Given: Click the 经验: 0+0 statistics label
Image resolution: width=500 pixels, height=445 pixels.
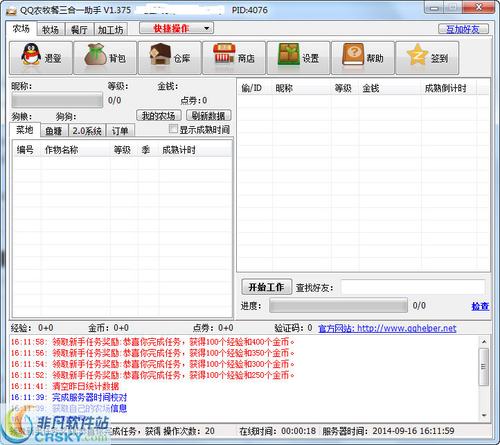Looking at the screenshot, I should coord(32,328).
